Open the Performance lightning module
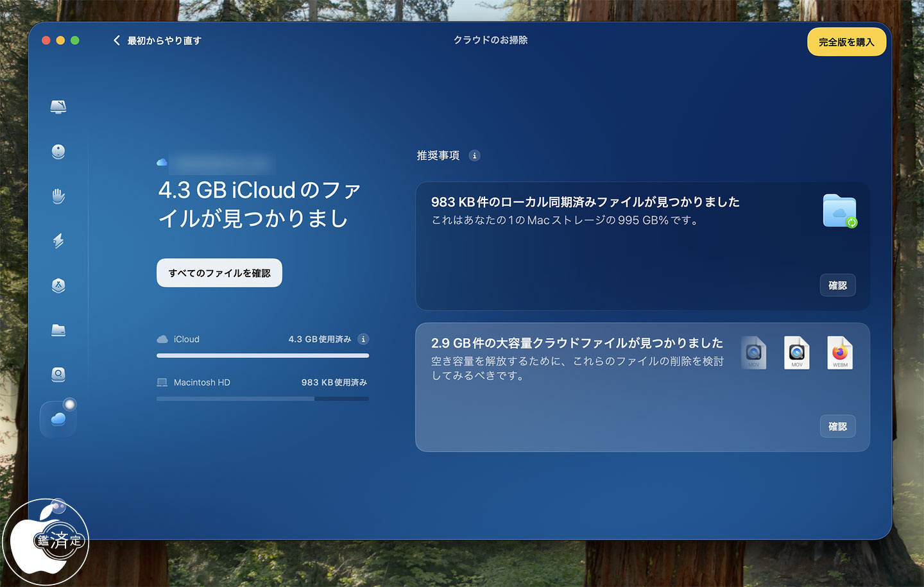The height and width of the screenshot is (587, 924). 58,241
